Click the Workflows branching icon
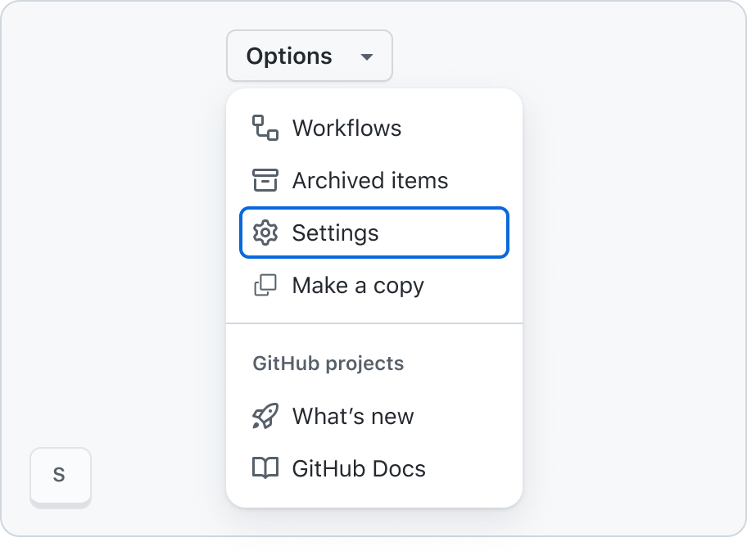Image resolution: width=747 pixels, height=560 pixels. tap(265, 128)
